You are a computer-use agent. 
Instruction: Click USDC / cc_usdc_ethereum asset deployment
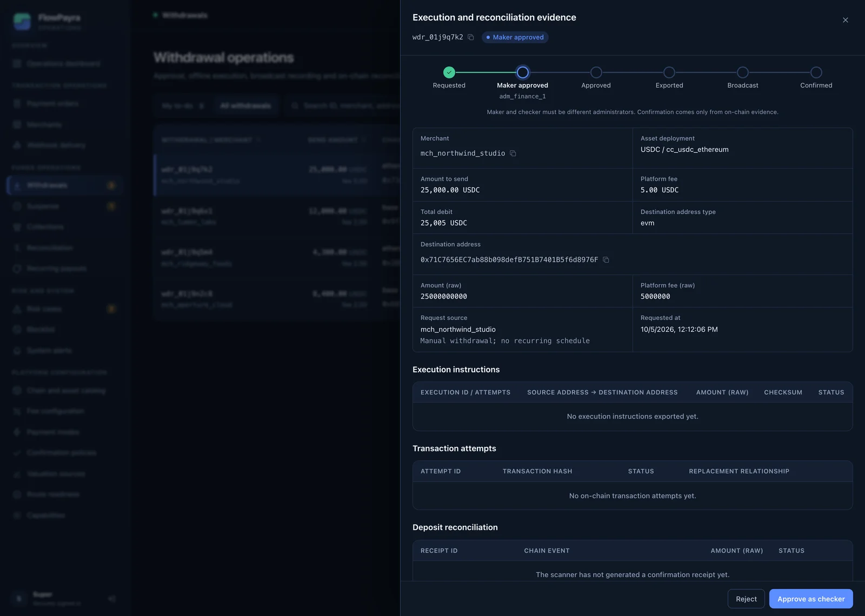pyautogui.click(x=684, y=150)
